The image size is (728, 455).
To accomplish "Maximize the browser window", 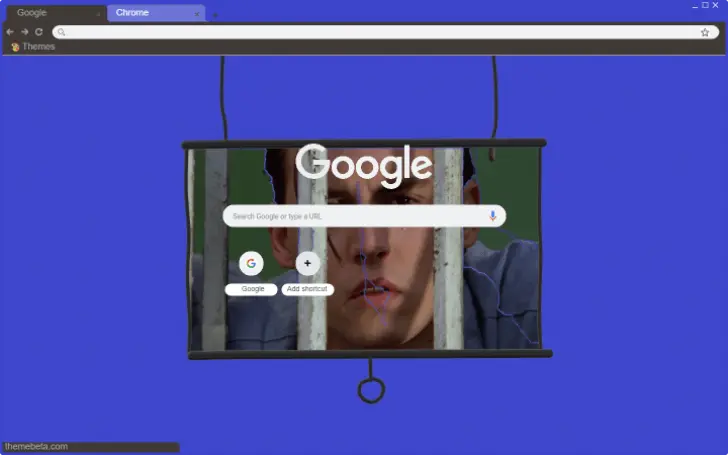I will coord(704,5).
